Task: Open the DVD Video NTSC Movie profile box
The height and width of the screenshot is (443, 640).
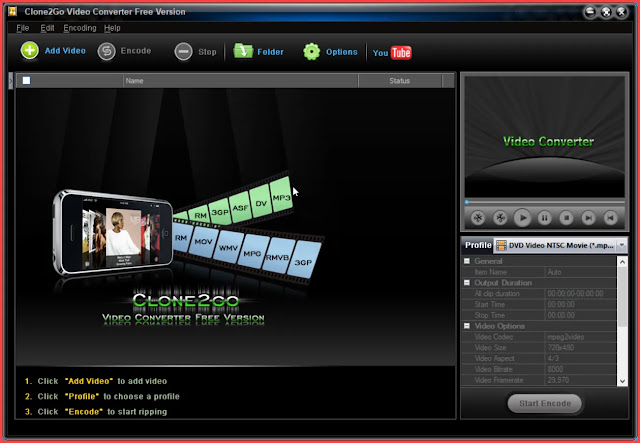Action: [560, 245]
